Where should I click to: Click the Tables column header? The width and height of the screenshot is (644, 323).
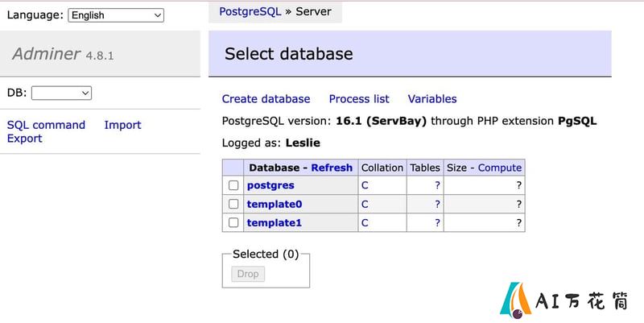coord(425,168)
